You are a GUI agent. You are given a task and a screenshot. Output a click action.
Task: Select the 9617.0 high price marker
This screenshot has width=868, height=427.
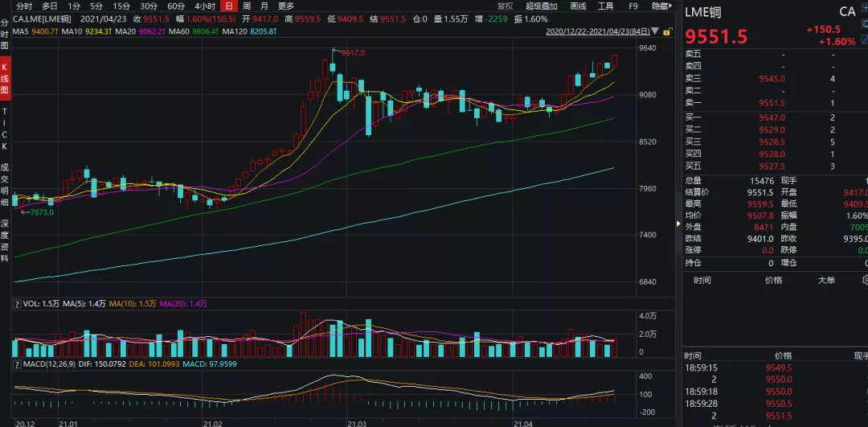pyautogui.click(x=354, y=52)
